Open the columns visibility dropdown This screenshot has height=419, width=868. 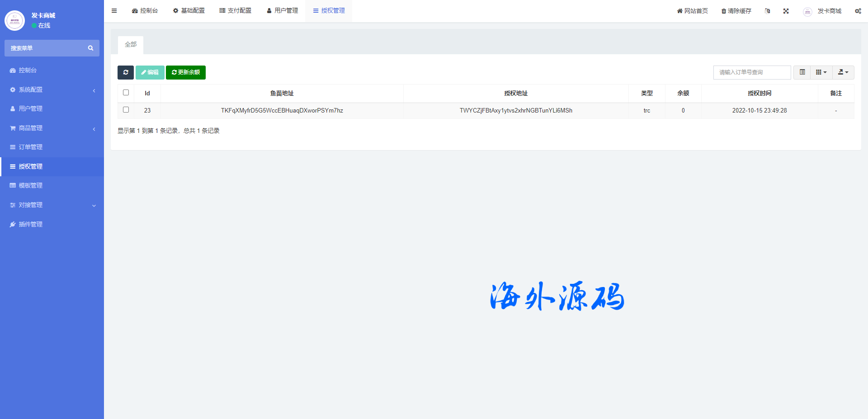click(x=821, y=72)
